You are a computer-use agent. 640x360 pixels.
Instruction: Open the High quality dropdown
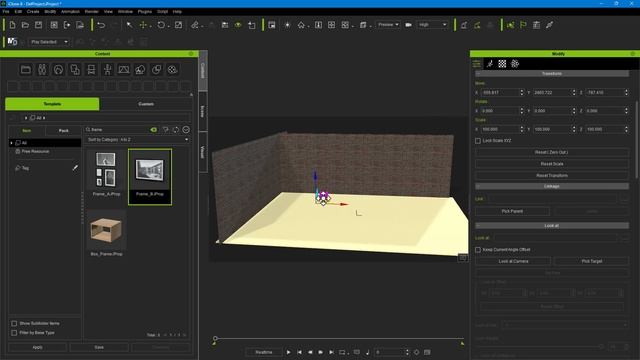click(432, 25)
